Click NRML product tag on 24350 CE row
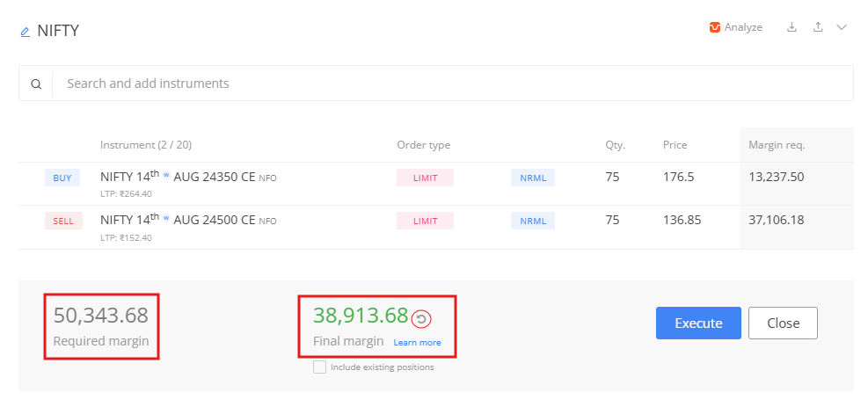868x407 pixels. point(533,178)
